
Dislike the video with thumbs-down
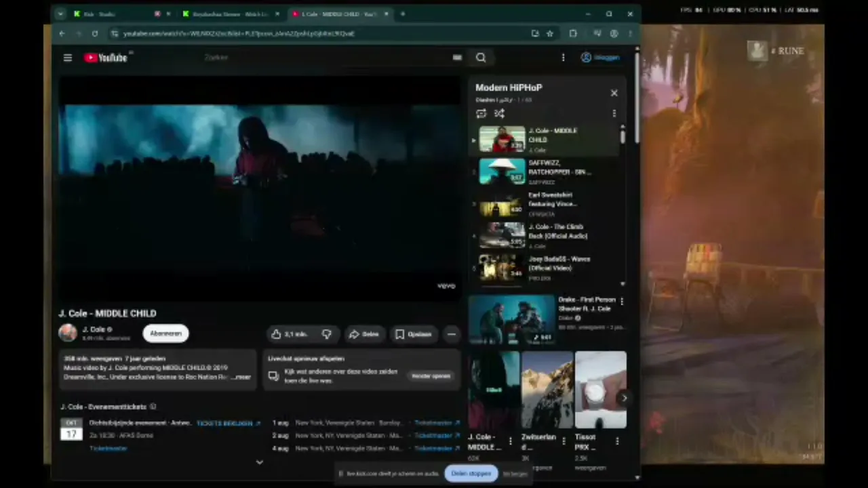[327, 334]
